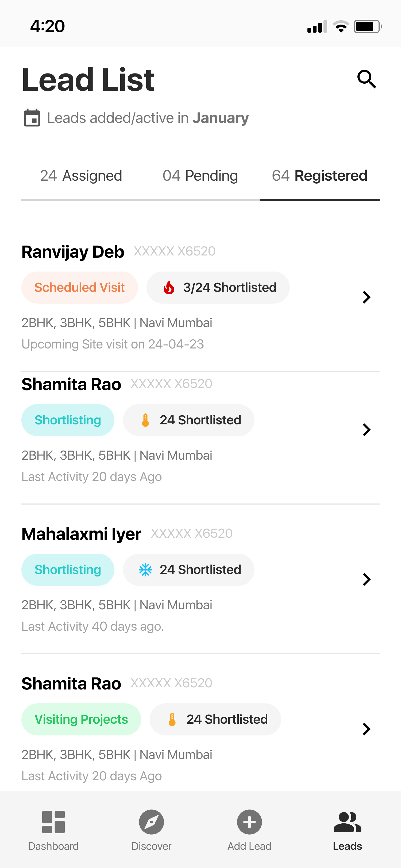401x868 pixels.
Task: Tap the Visiting Projects status badge
Action: (81, 719)
